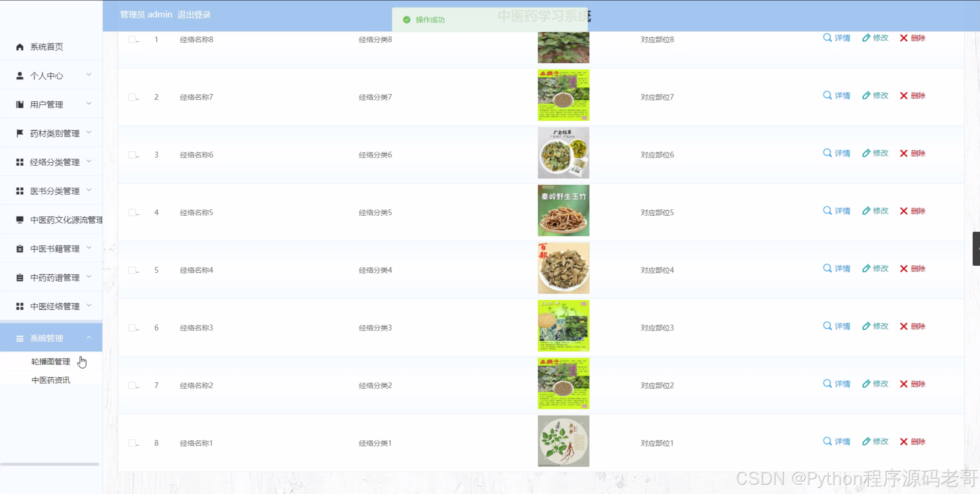Open 中医药资讯 submenu item
This screenshot has height=494, width=980.
51,380
